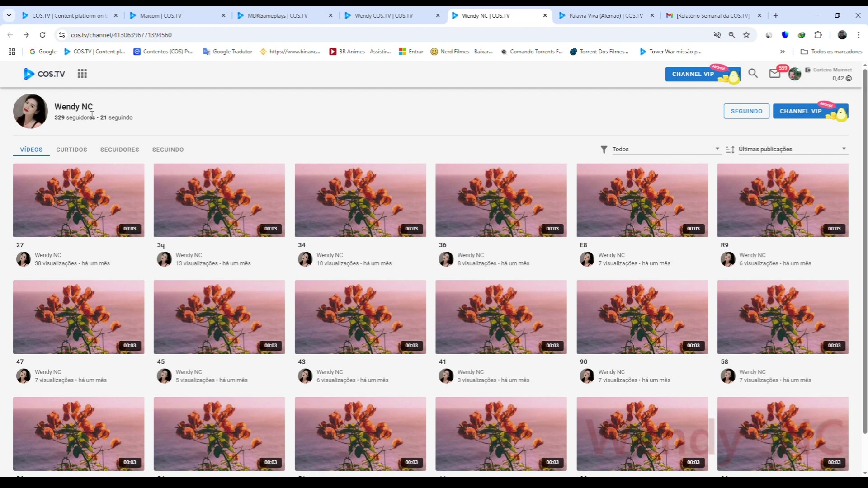This screenshot has height=488, width=868.
Task: Open the messages envelope with 559 badge
Action: [774, 74]
